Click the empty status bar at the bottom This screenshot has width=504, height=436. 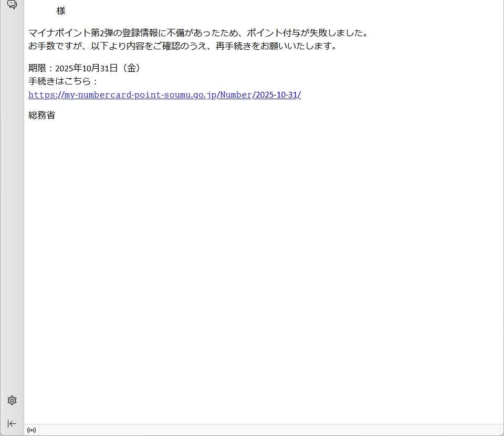click(x=262, y=430)
